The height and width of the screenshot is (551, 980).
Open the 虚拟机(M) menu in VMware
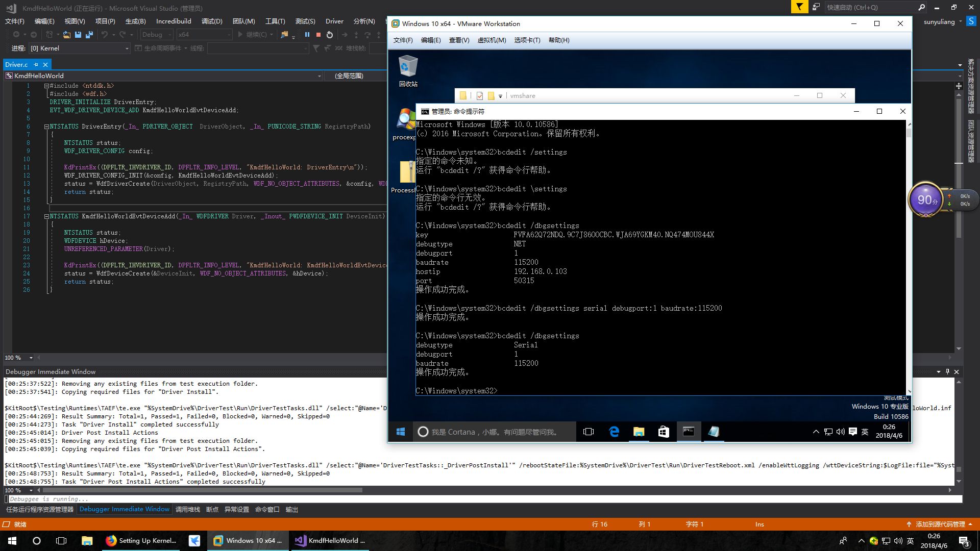(492, 40)
